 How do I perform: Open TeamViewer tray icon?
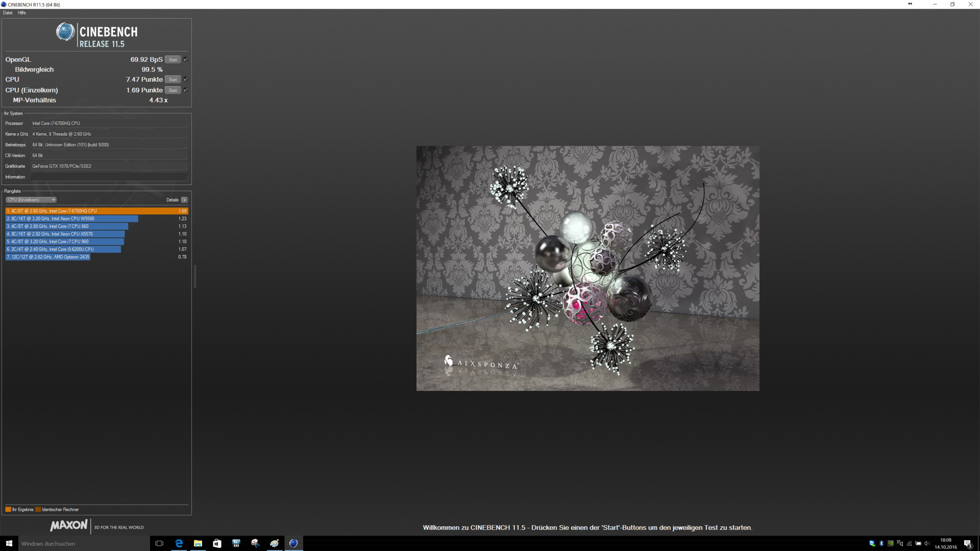click(x=872, y=543)
